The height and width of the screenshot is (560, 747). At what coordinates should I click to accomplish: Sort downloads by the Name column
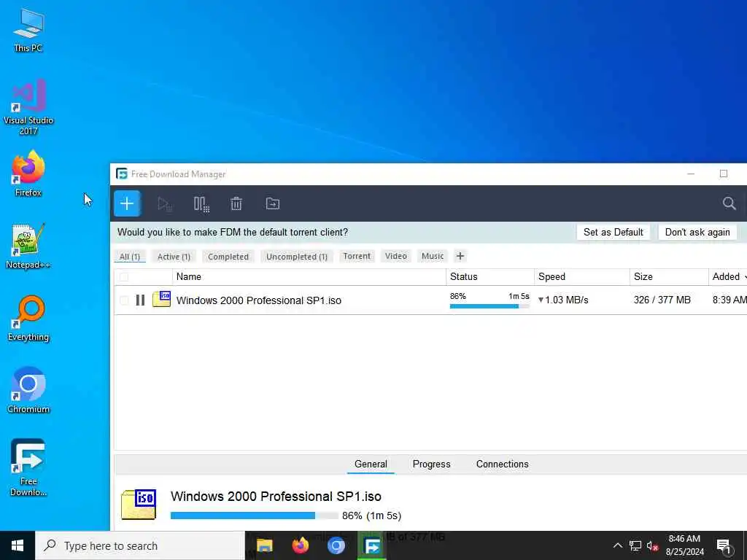(x=309, y=276)
